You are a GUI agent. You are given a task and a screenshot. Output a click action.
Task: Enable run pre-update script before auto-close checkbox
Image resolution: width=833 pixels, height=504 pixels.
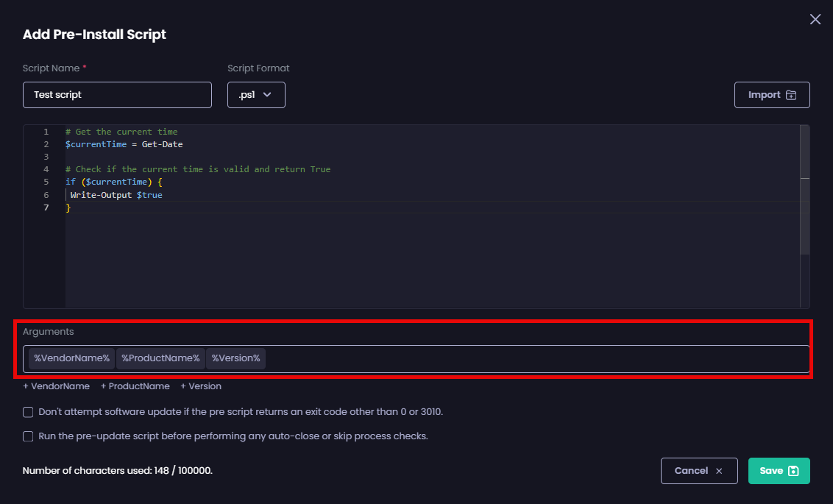coord(28,436)
